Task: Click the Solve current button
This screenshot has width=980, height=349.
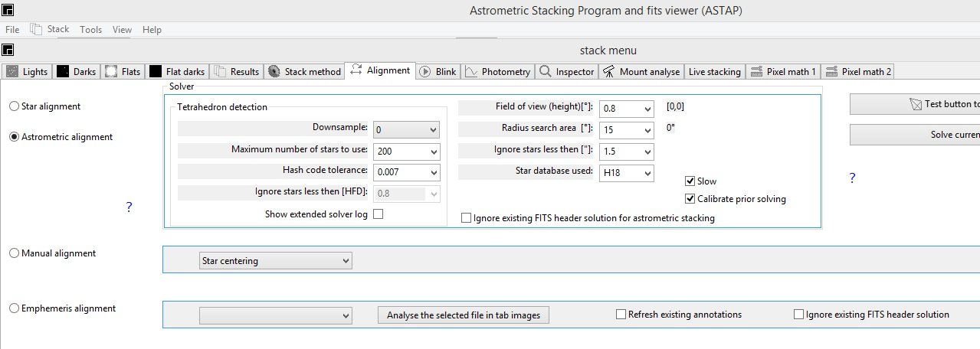Action: click(915, 135)
